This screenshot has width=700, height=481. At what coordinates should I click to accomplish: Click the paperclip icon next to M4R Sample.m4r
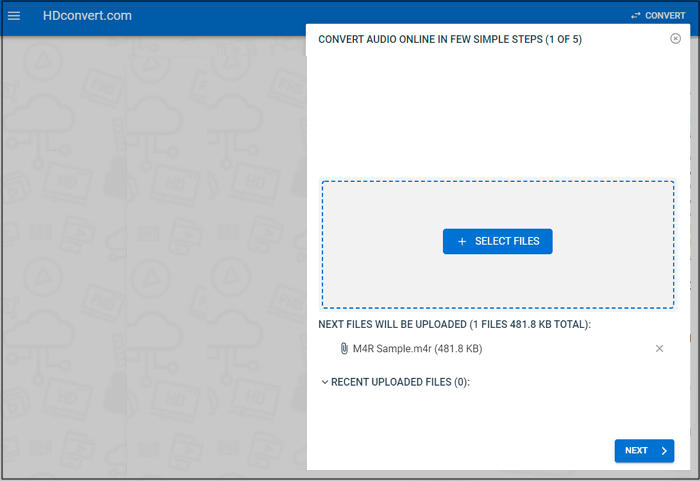(344, 348)
